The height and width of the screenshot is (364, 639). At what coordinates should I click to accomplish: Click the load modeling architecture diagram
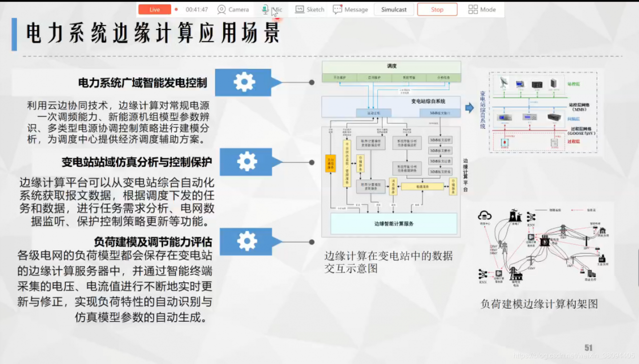[x=544, y=247]
